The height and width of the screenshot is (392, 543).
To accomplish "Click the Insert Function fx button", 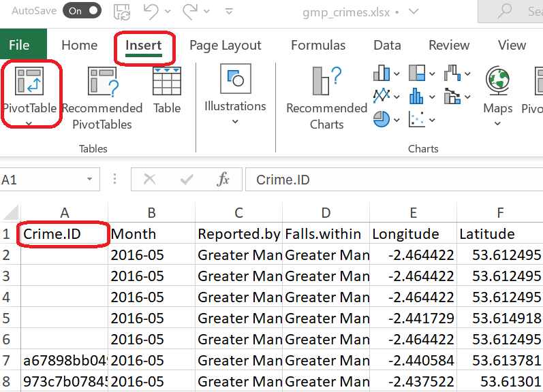I will click(223, 180).
